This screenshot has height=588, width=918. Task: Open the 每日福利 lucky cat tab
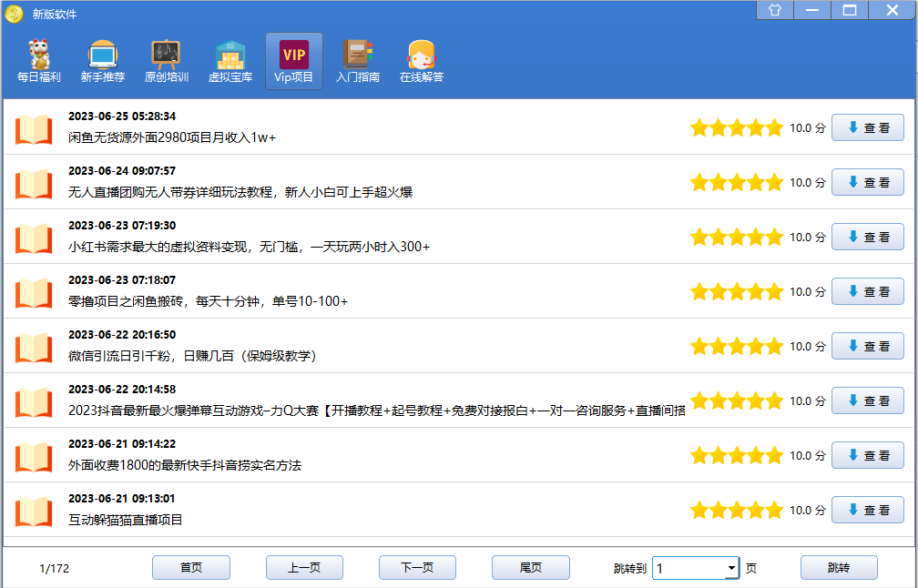click(x=38, y=61)
